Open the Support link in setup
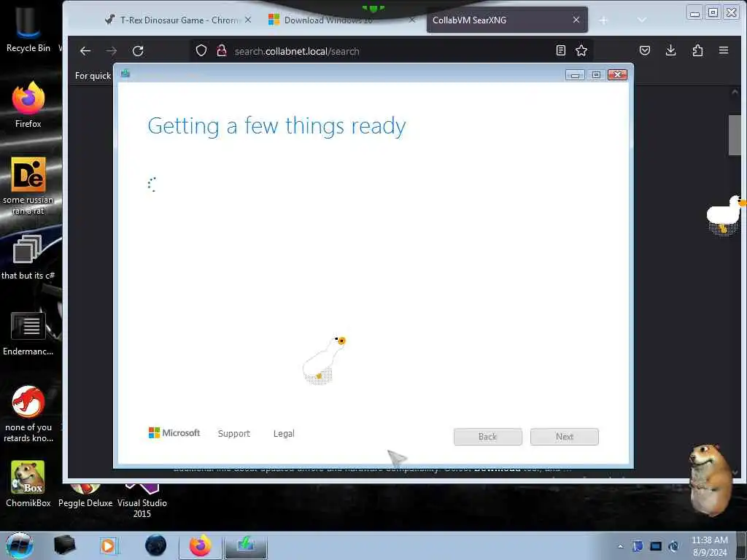 234,433
